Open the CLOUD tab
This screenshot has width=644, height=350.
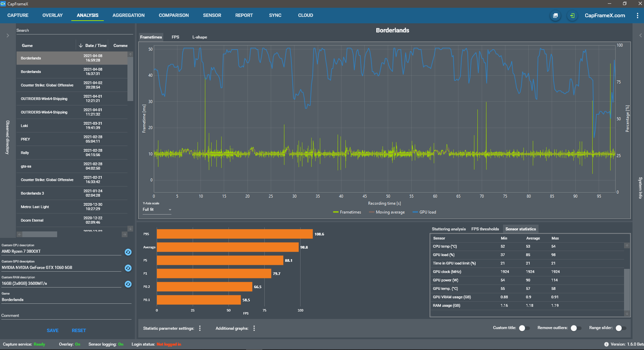[306, 16]
